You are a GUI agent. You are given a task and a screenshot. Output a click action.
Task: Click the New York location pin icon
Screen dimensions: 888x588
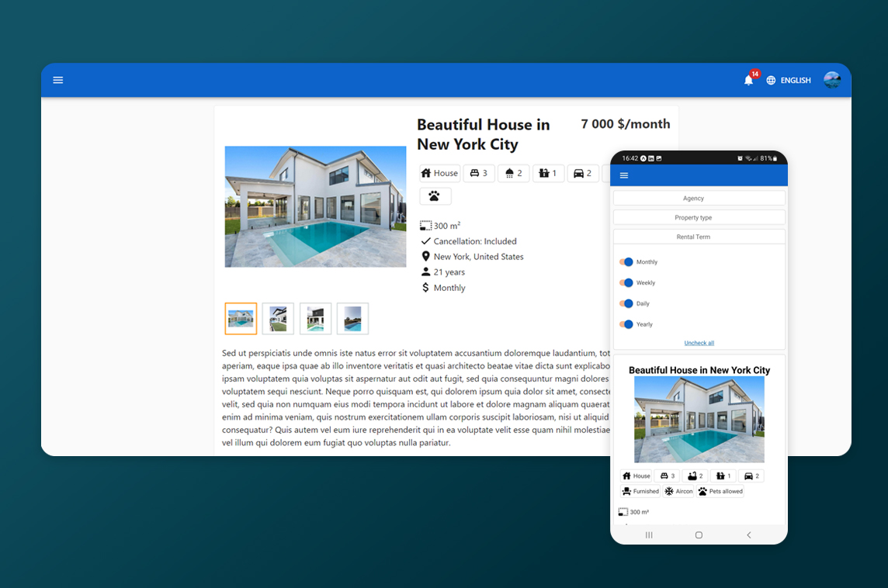click(x=426, y=256)
